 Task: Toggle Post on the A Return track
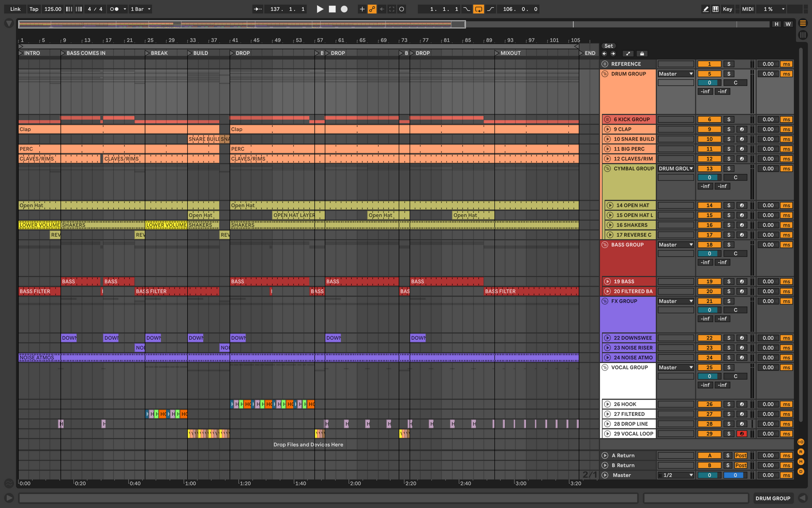(741, 456)
